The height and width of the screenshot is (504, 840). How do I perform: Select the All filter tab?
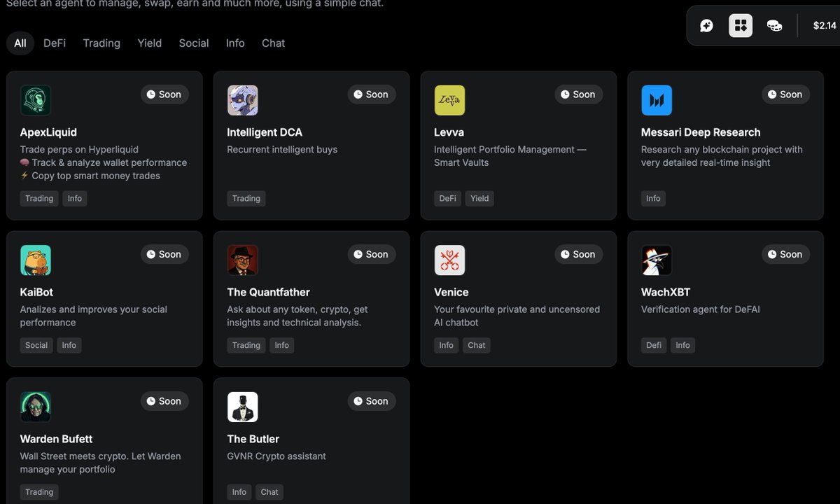click(20, 43)
